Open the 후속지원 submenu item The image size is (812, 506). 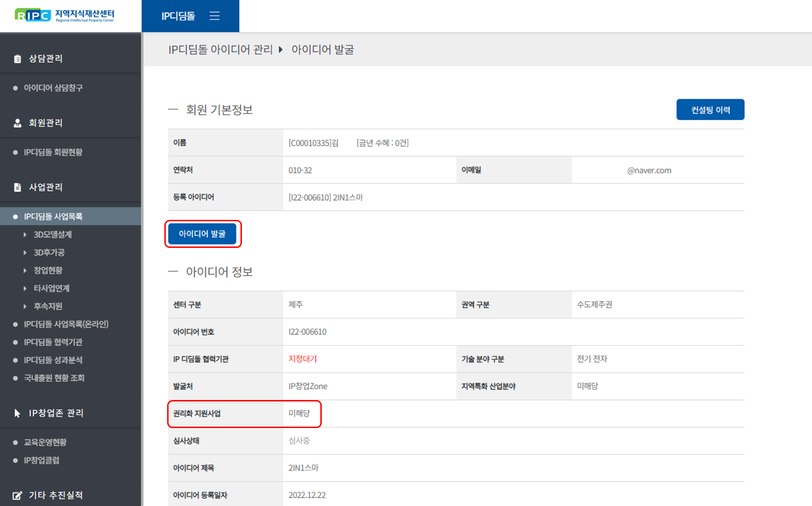point(48,306)
